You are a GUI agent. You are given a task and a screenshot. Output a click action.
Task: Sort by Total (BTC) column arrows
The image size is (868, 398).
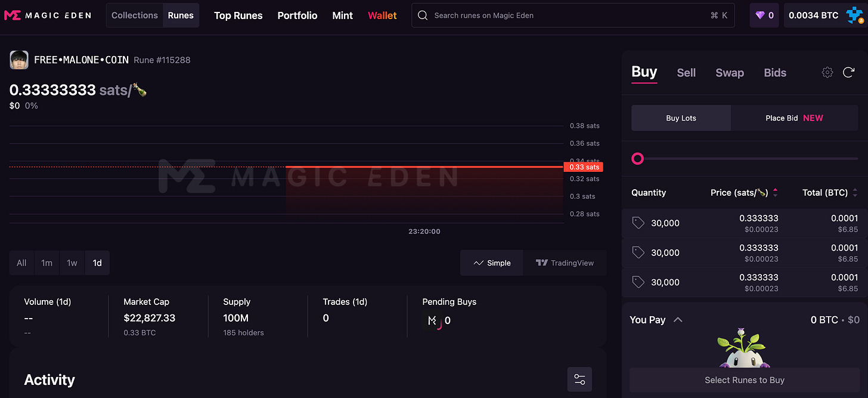tap(855, 192)
